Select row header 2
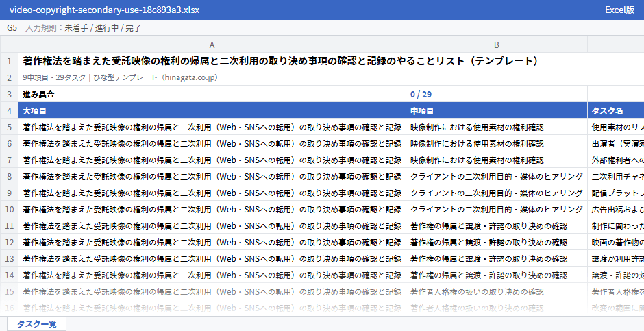This screenshot has height=331, width=644. pyautogui.click(x=9, y=77)
